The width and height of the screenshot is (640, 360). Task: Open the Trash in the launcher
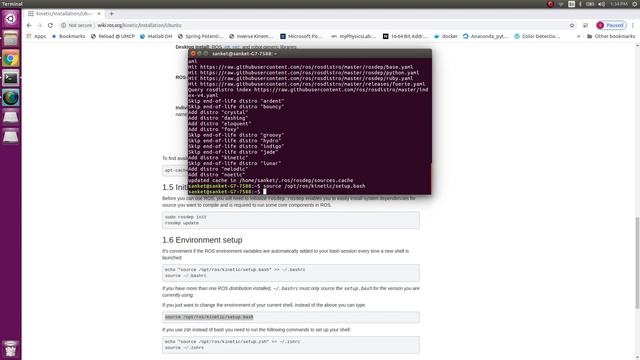(x=11, y=349)
